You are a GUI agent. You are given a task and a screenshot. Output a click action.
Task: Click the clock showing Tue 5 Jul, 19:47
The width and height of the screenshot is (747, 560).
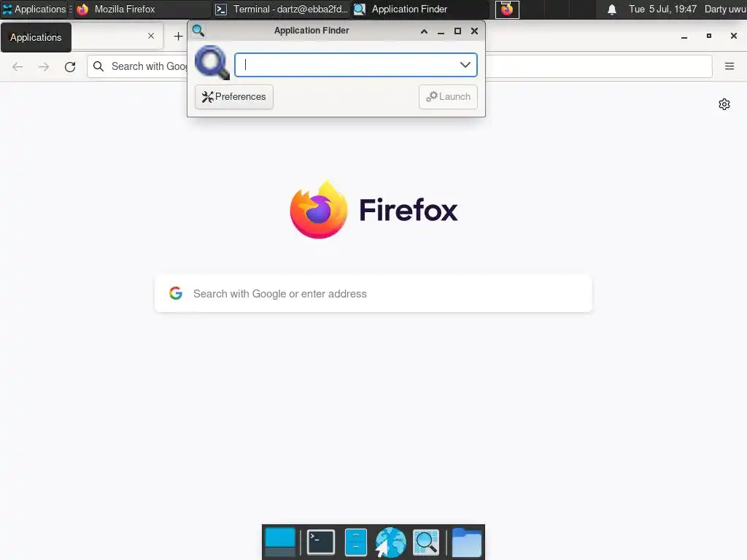[x=662, y=9]
